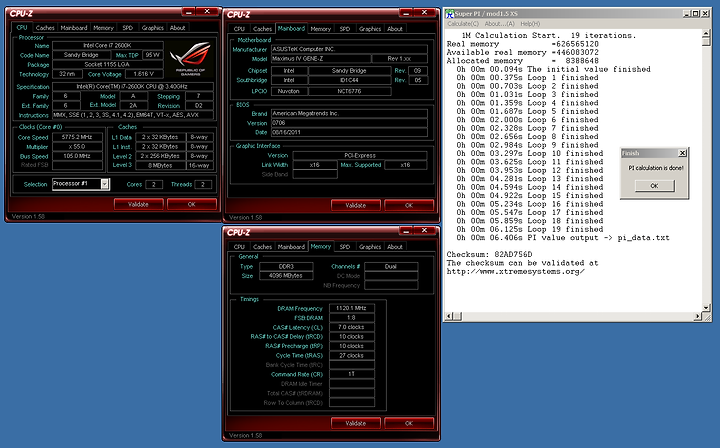The width and height of the screenshot is (720, 448).
Task: Click CAS# Latency value 7.0 clocks
Action: [x=352, y=327]
